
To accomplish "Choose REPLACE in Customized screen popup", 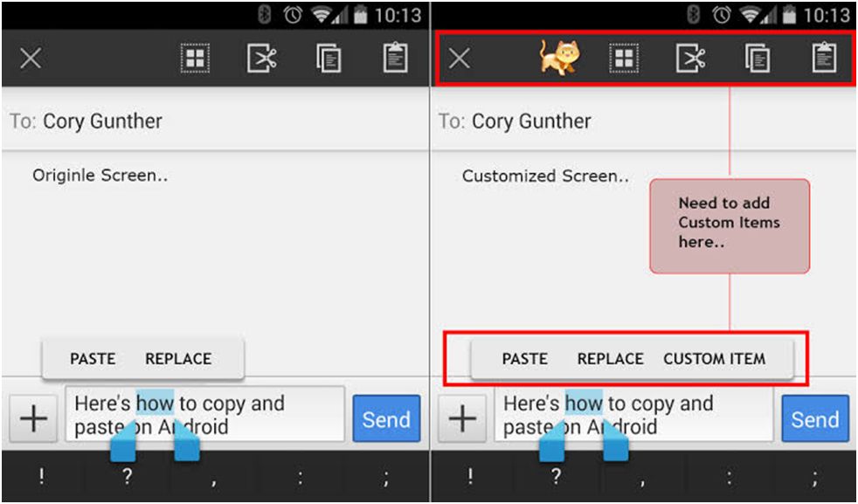I will click(x=611, y=359).
